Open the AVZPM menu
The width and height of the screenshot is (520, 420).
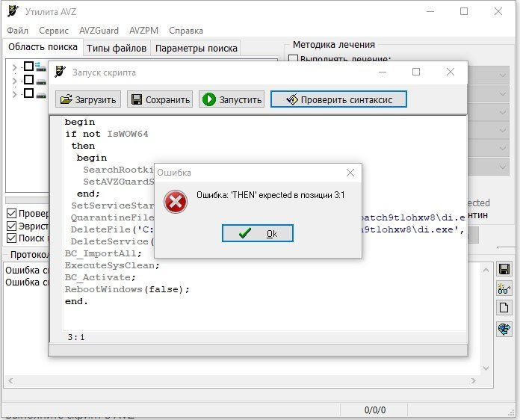(143, 31)
